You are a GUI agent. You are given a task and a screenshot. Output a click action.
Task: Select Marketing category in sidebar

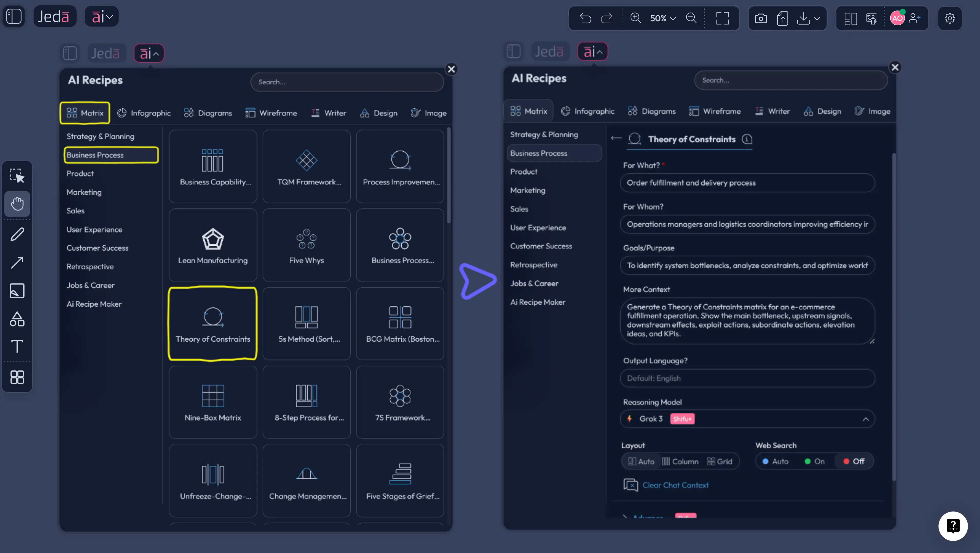pos(84,192)
